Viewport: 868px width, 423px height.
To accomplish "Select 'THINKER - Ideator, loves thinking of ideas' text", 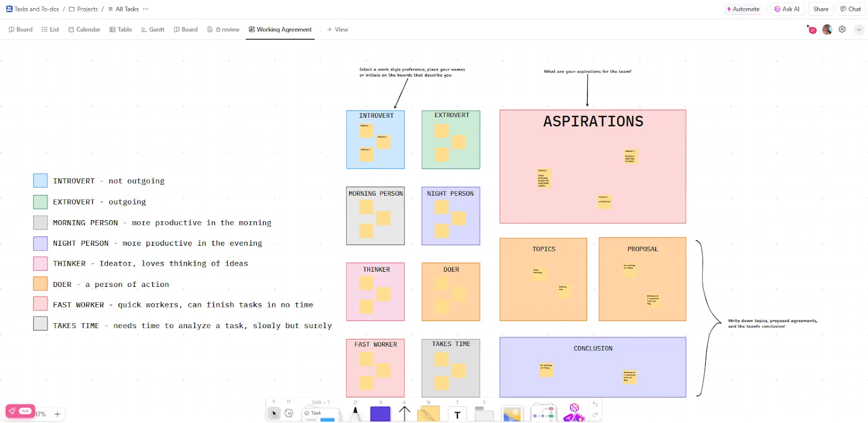I will (x=150, y=264).
